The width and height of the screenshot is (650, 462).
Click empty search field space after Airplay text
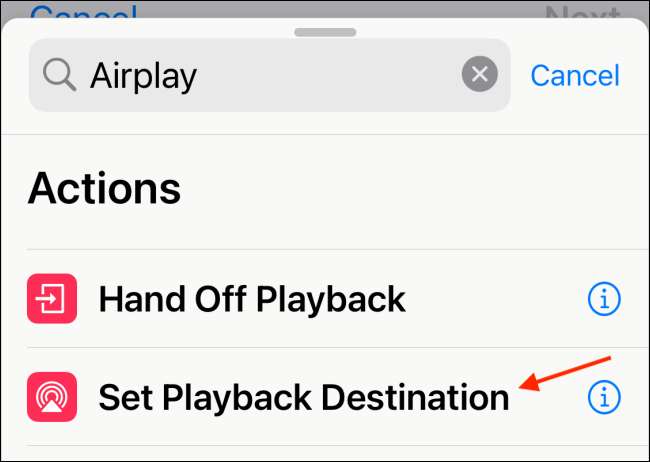click(x=327, y=75)
